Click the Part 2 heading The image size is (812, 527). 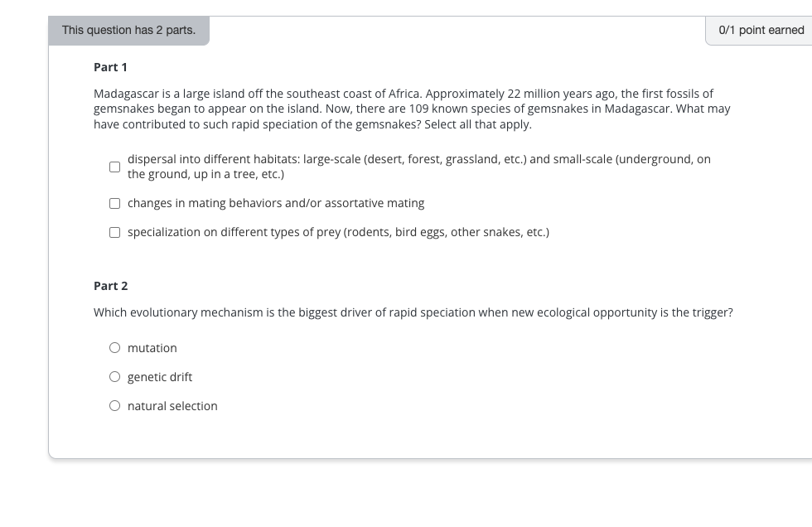tap(110, 285)
